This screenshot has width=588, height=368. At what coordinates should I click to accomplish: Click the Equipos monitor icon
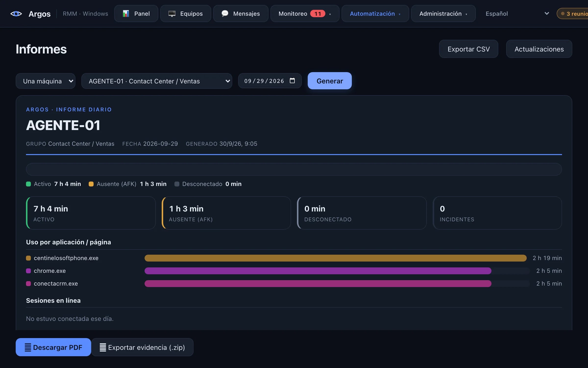click(x=172, y=14)
